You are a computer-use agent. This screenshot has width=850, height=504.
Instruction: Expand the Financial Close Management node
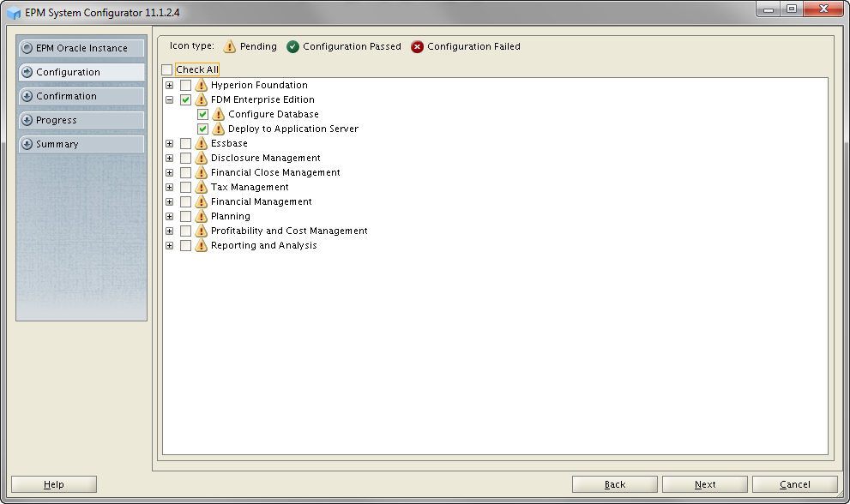click(x=170, y=173)
